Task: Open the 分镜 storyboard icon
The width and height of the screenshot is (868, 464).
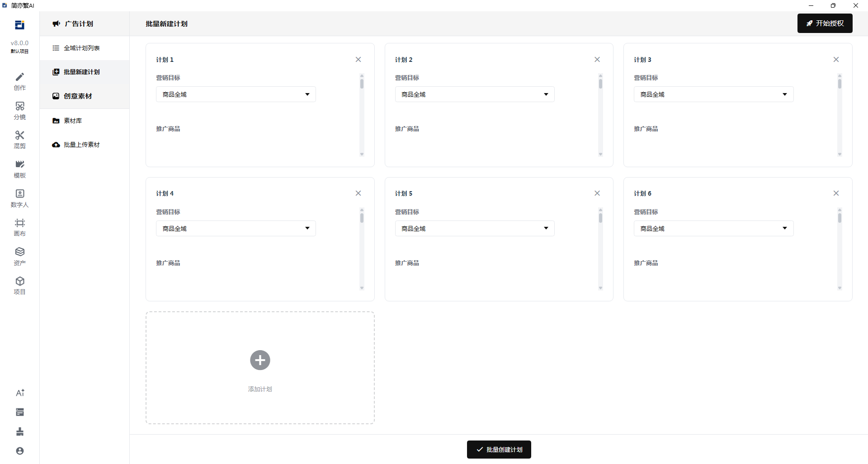Action: (19, 106)
